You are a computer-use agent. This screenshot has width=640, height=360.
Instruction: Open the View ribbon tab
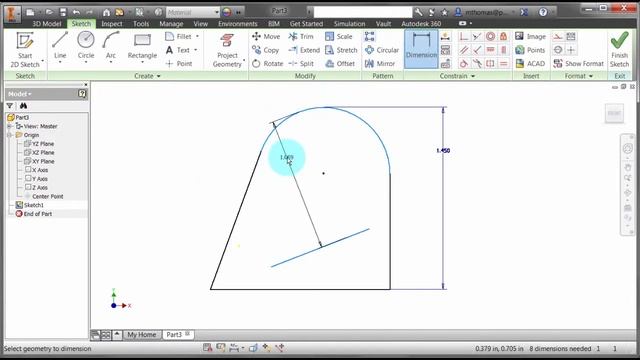(200, 24)
